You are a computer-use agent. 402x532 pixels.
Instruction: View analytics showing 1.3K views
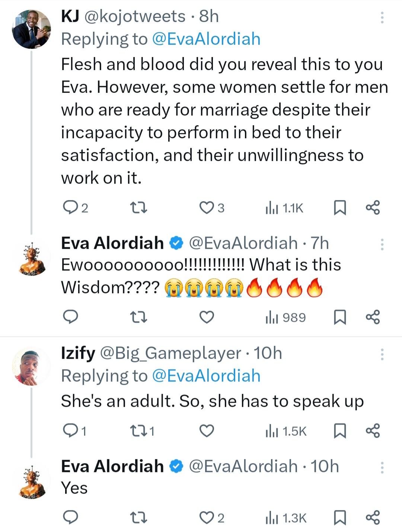pos(285,518)
